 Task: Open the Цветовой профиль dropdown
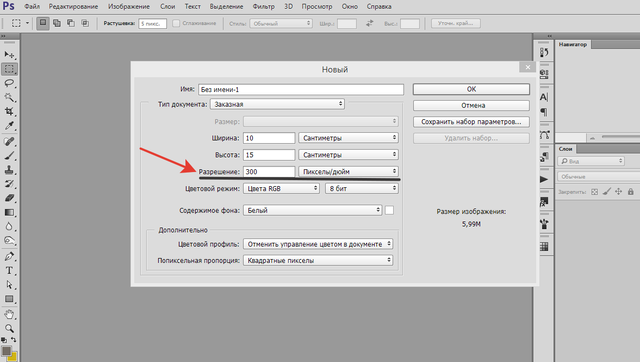click(318, 244)
